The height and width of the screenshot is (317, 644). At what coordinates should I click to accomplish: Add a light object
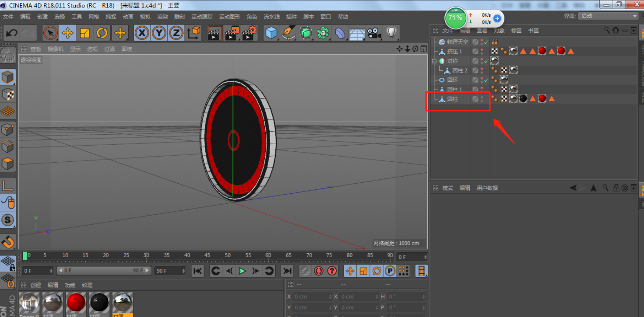[x=391, y=33]
